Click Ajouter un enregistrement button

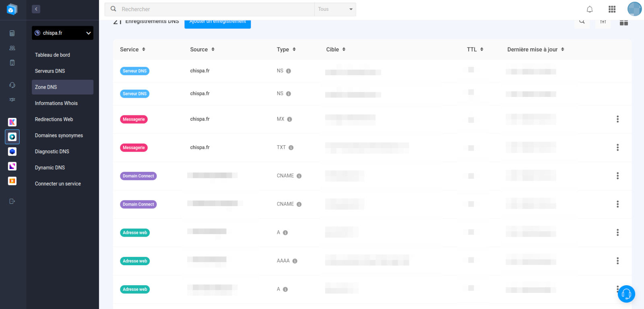[x=217, y=23]
